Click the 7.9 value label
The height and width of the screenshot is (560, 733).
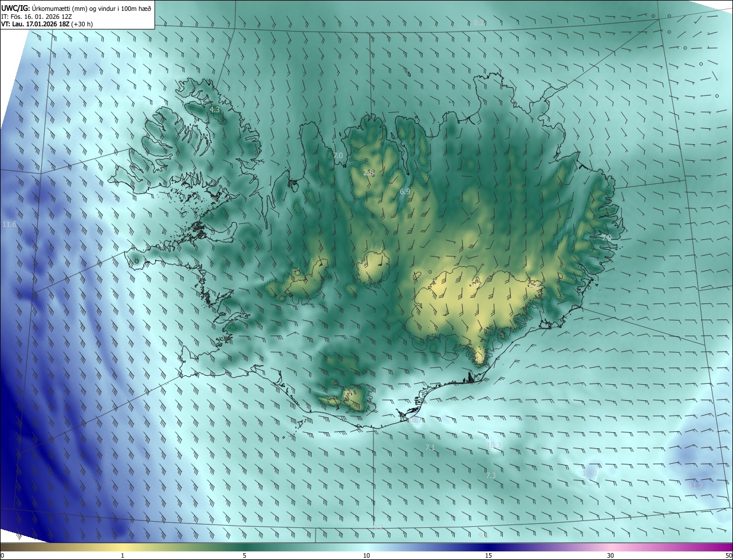(606, 238)
